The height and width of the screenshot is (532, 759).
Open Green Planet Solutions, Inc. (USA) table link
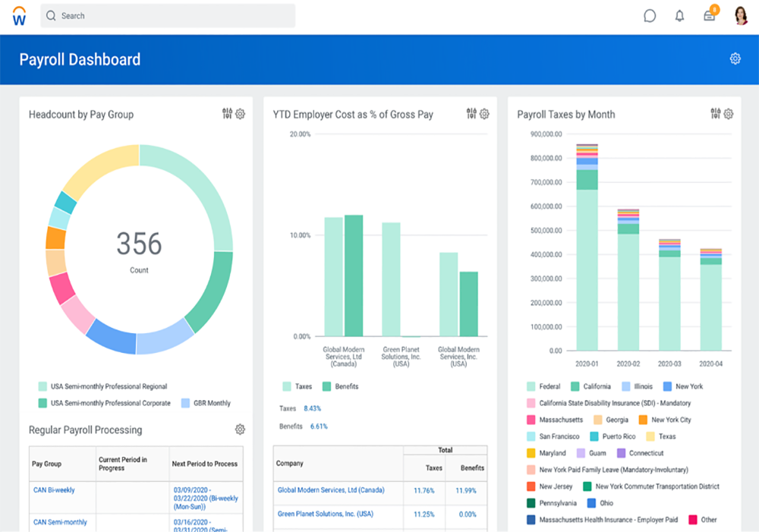pos(326,514)
